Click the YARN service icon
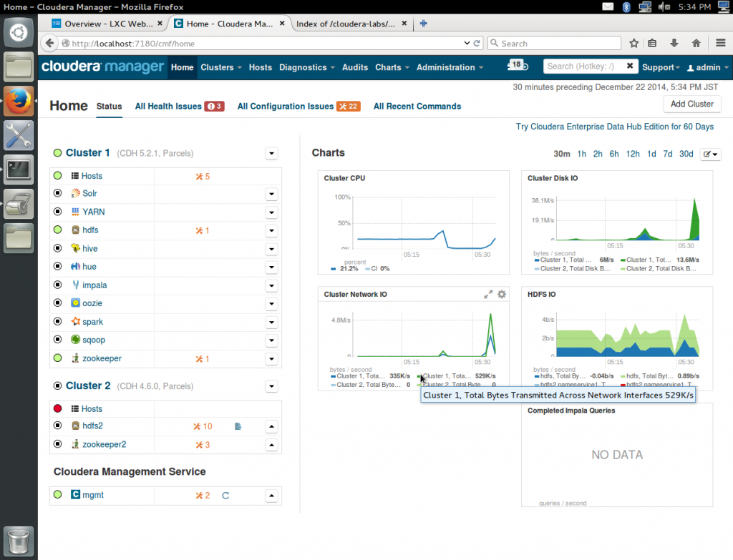The width and height of the screenshot is (733, 560). click(75, 212)
